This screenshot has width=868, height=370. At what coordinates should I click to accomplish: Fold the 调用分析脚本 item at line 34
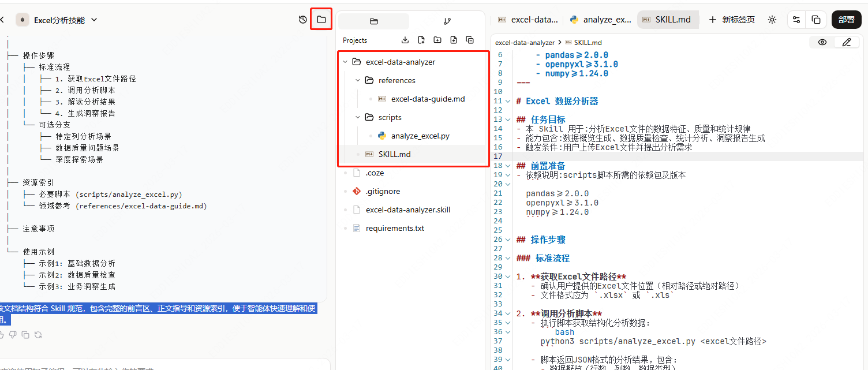[508, 313]
